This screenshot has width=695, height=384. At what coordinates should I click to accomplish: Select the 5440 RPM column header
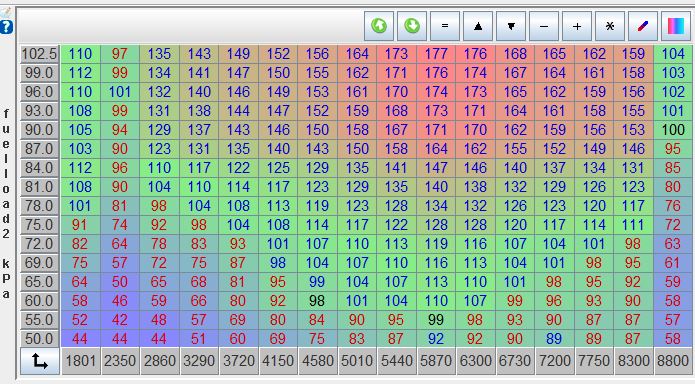tap(396, 361)
